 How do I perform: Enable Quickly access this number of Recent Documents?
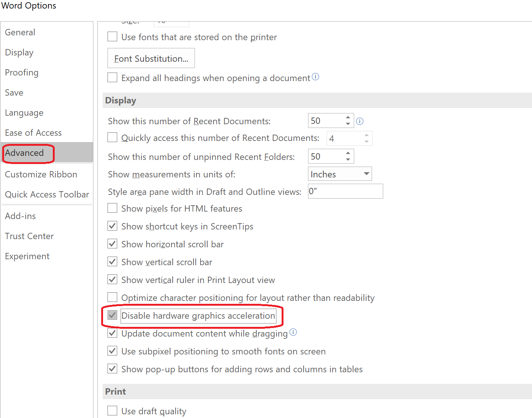[112, 137]
